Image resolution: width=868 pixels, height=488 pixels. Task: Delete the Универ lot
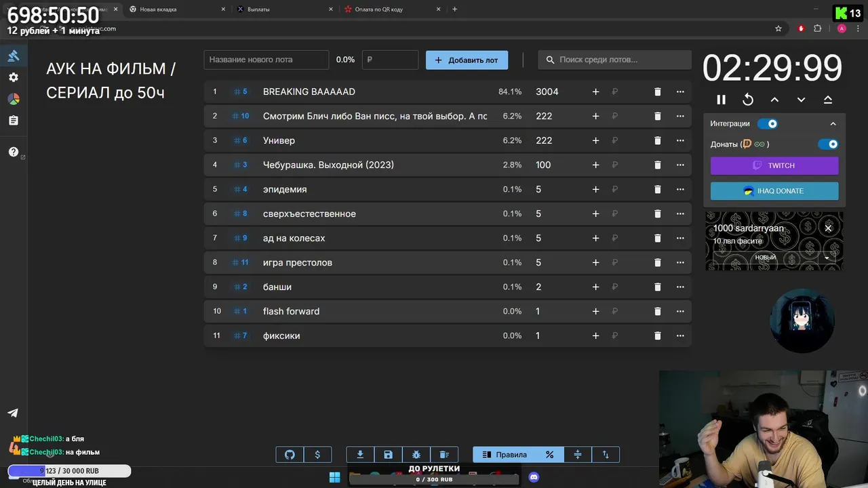pyautogui.click(x=657, y=140)
